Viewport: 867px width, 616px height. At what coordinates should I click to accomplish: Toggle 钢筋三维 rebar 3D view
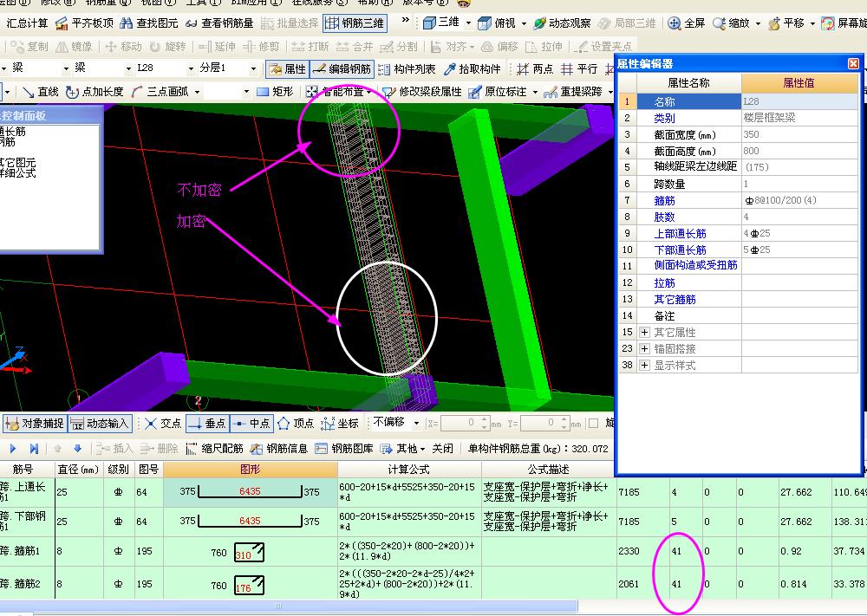point(355,23)
